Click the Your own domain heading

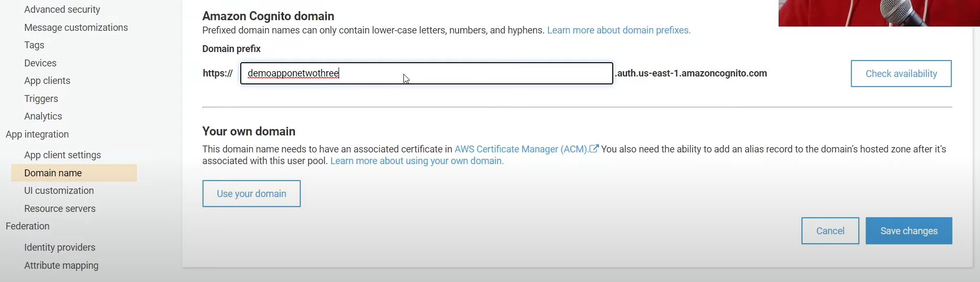pyautogui.click(x=249, y=131)
